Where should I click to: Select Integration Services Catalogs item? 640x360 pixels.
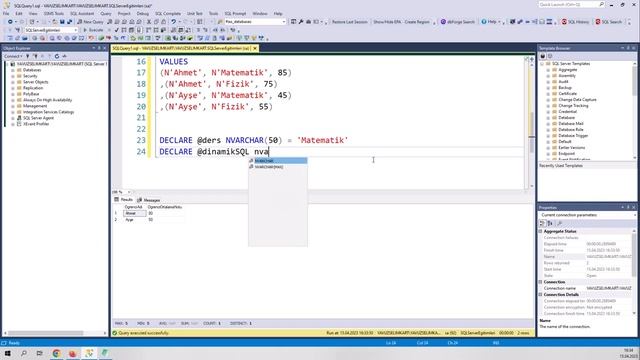[49, 112]
